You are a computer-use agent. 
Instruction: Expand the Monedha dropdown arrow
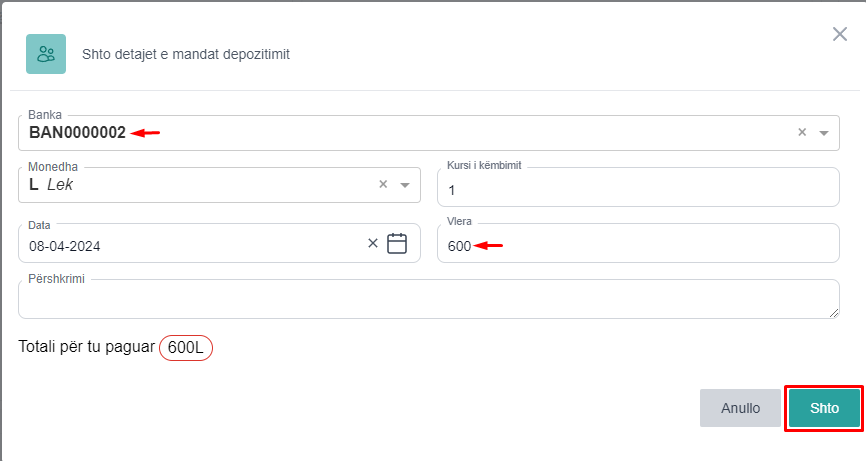[x=405, y=184]
